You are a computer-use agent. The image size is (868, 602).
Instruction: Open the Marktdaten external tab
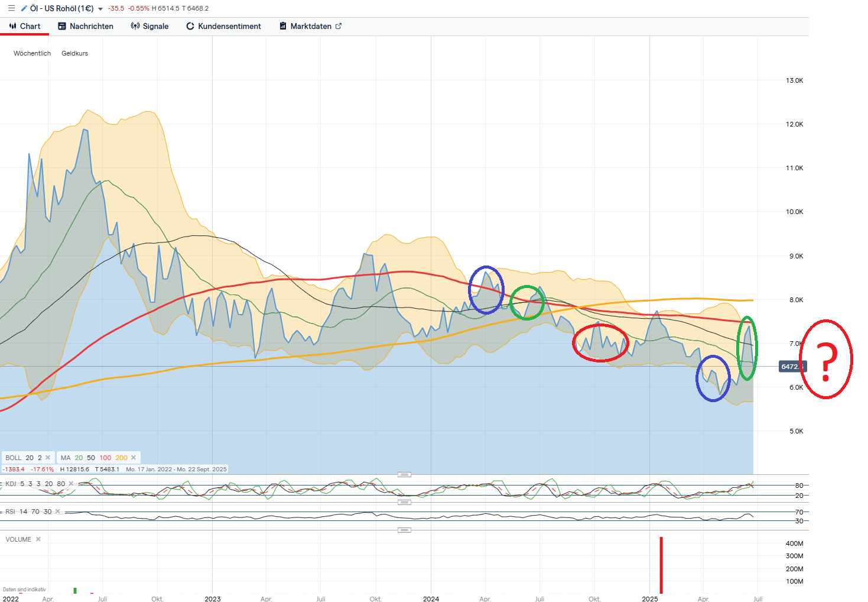(310, 26)
